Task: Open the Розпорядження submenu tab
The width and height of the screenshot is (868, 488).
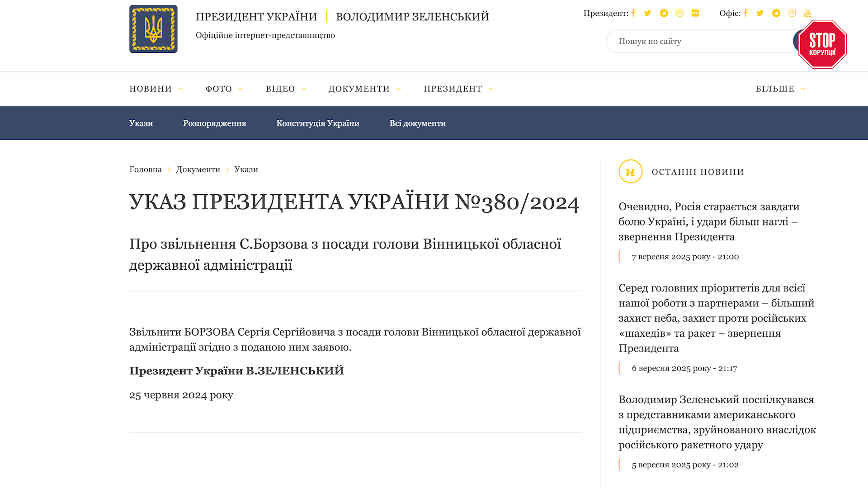Action: [x=215, y=123]
